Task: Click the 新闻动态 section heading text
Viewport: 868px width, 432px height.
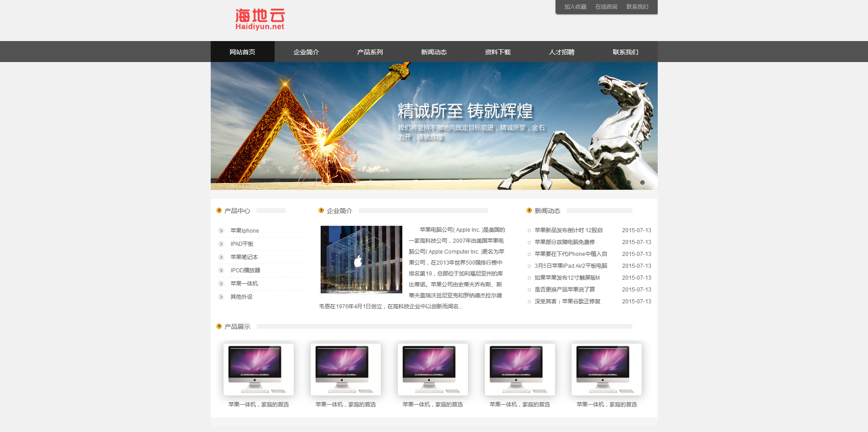Action: pyautogui.click(x=547, y=211)
